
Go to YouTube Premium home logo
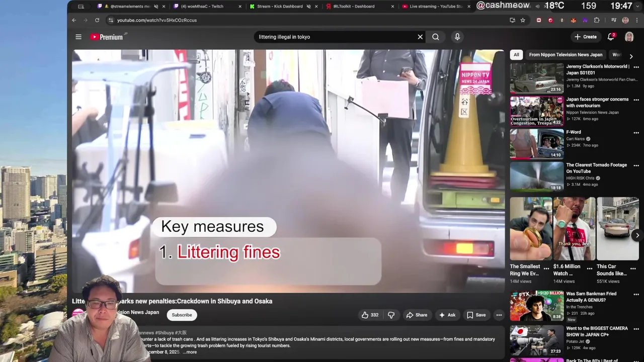(108, 37)
